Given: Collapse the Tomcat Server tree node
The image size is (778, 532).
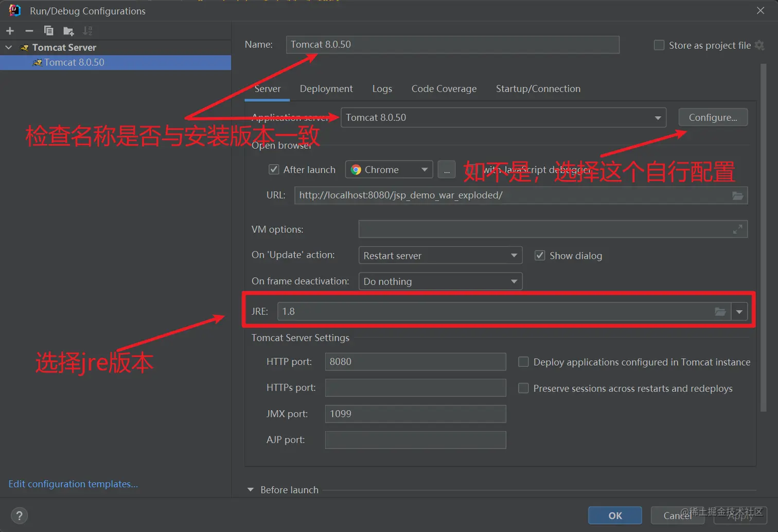Looking at the screenshot, I should point(9,47).
